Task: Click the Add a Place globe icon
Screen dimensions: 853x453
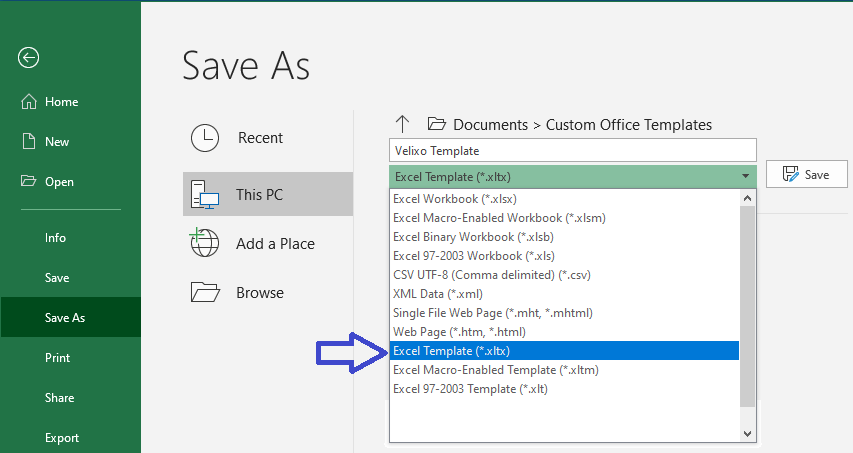Action: point(204,243)
